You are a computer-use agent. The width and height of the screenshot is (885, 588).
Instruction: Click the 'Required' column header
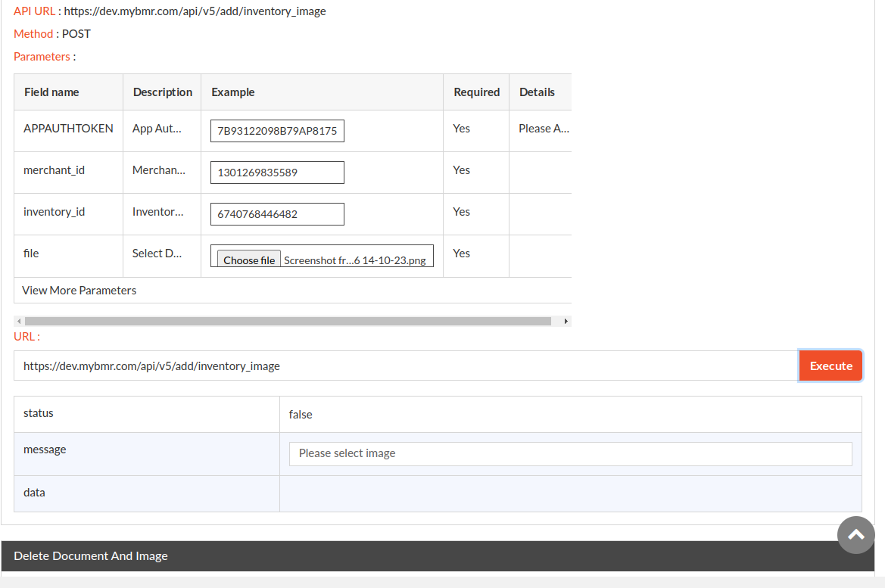(477, 92)
